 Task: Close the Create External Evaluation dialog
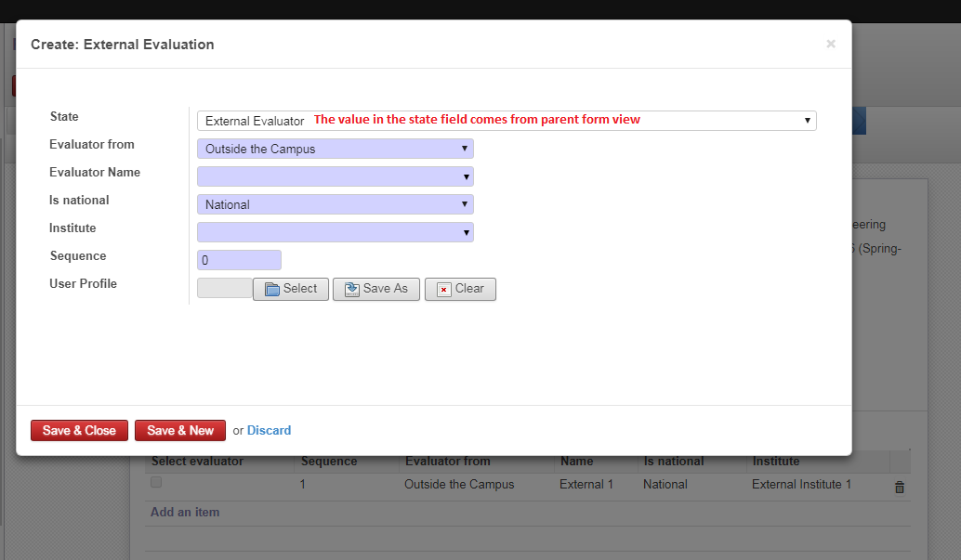pos(830,44)
